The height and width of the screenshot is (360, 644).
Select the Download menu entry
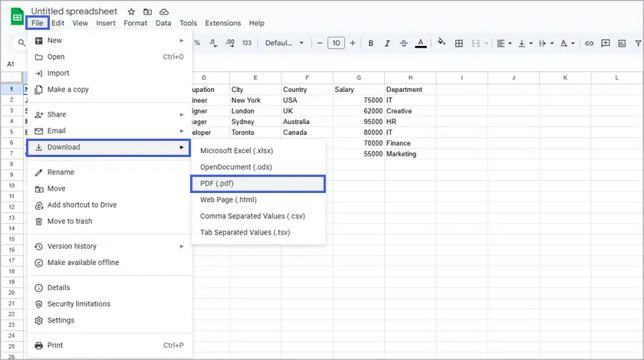[108, 147]
